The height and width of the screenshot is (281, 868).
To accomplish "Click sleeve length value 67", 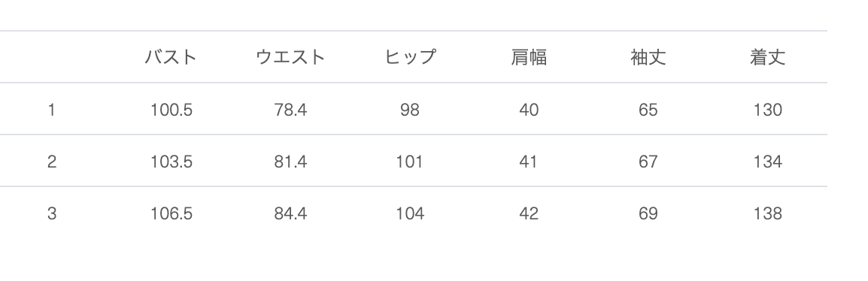I will point(648,162).
